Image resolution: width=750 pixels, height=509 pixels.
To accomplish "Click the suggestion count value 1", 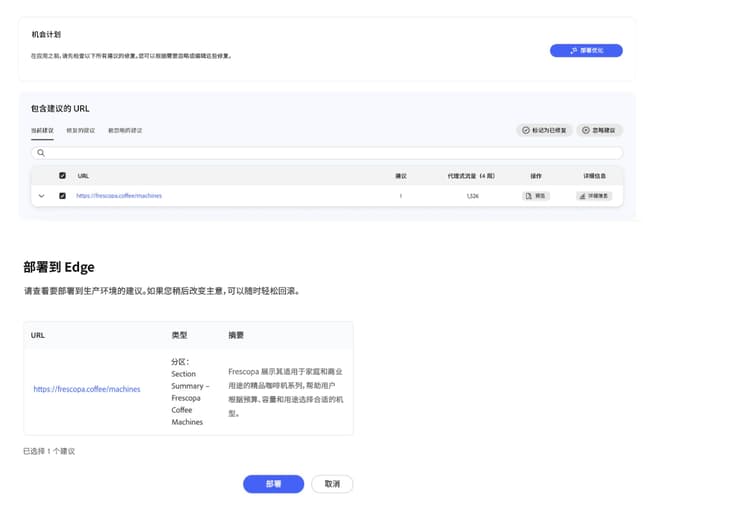I will pyautogui.click(x=401, y=196).
